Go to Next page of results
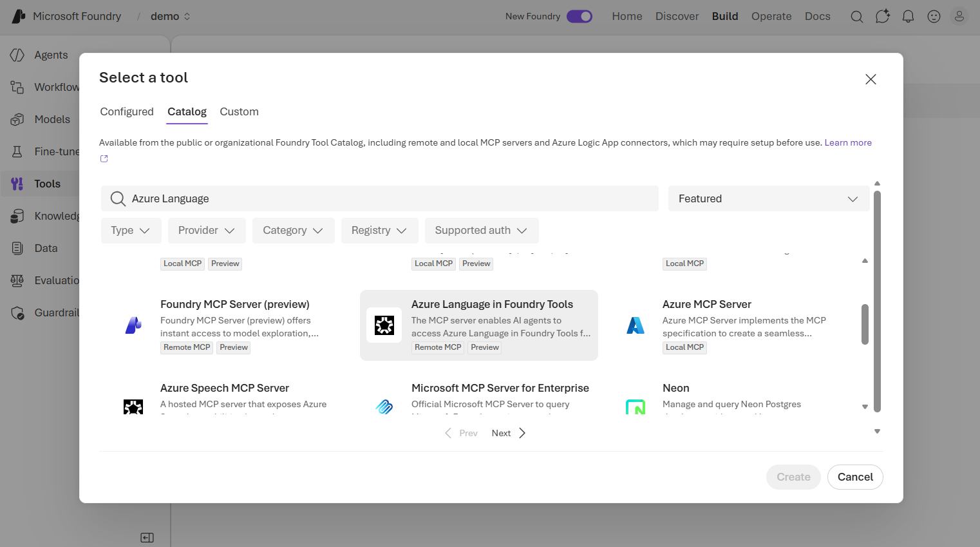 pyautogui.click(x=509, y=433)
